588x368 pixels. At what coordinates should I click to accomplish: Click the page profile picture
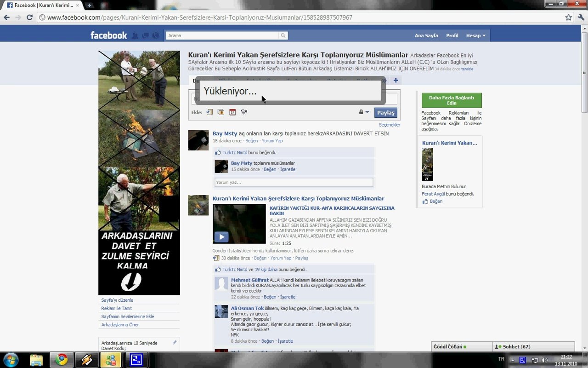[139, 173]
